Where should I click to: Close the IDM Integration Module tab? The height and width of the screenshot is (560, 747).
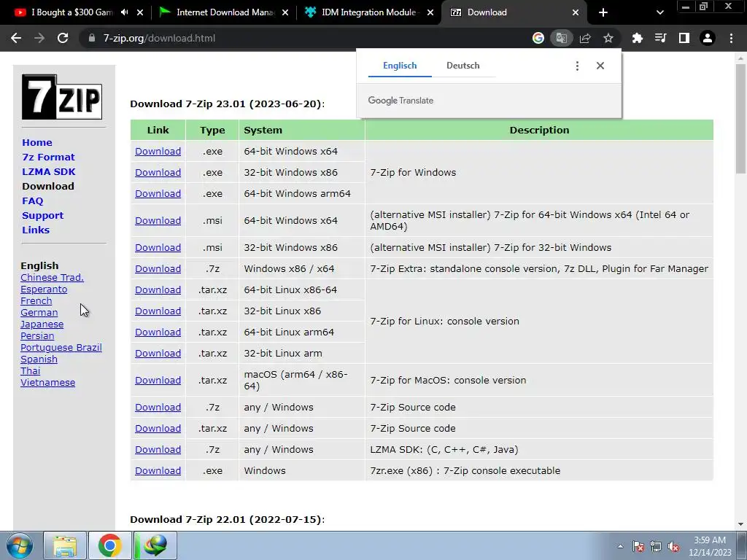click(430, 12)
